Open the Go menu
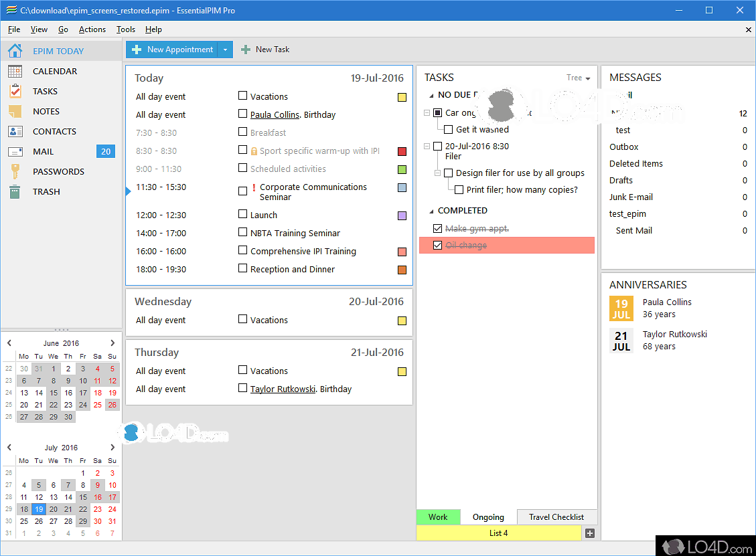 (63, 29)
